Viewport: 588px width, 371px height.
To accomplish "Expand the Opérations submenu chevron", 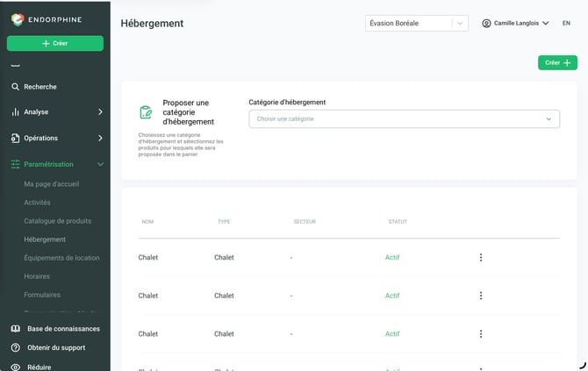I will pos(100,139).
